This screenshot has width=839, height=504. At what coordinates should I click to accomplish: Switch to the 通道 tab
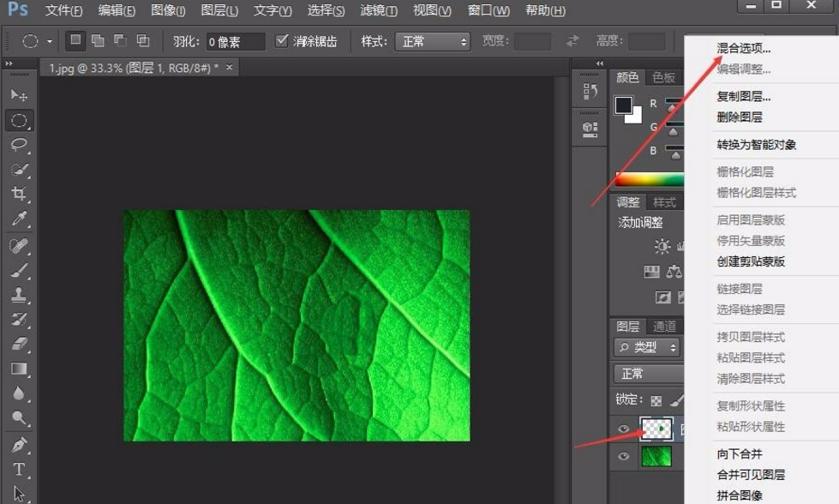tap(666, 326)
